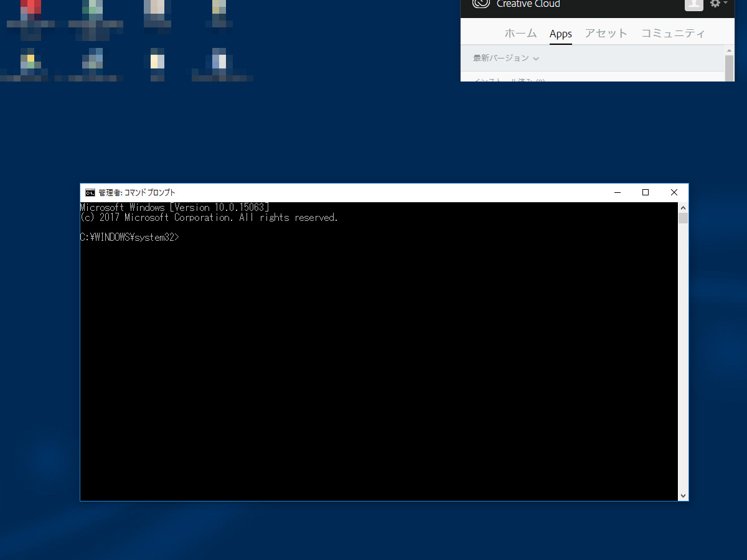Open the コミュニティ tab
This screenshot has height=560, width=747.
(x=673, y=34)
